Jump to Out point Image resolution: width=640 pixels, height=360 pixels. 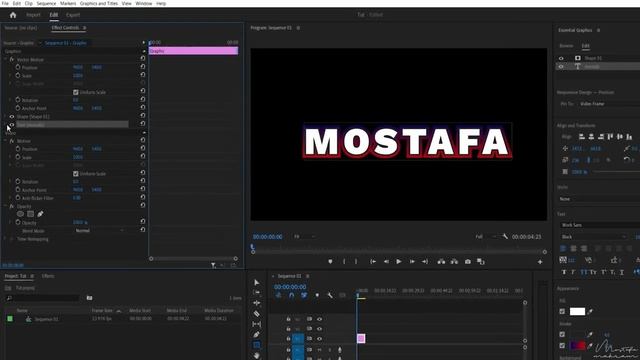(425, 262)
